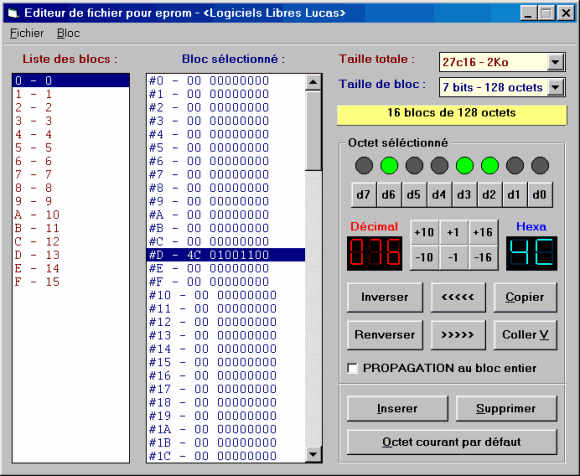Screen dimensions: 580x476
Task: Click the +1 increment button
Action: (453, 232)
